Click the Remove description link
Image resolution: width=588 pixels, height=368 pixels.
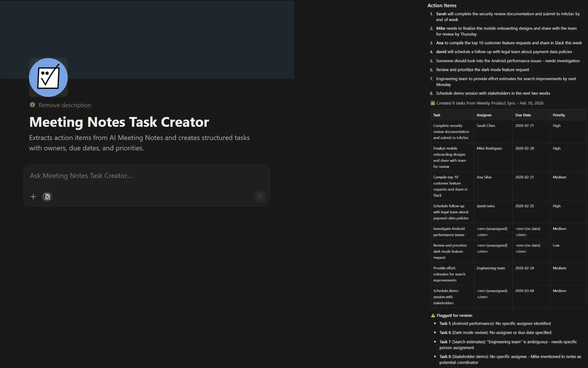coord(65,105)
